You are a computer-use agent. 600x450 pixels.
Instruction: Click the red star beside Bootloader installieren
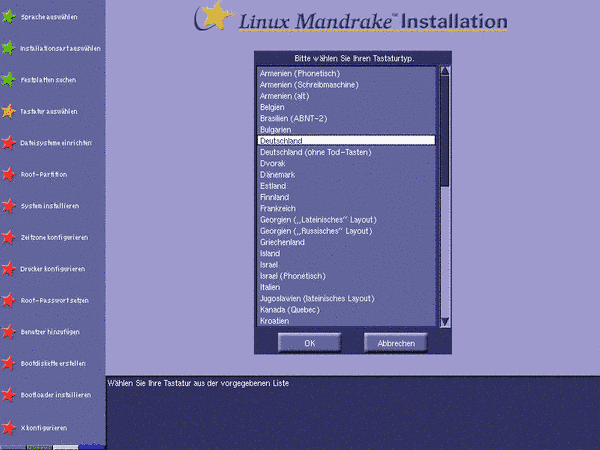tap(8, 394)
